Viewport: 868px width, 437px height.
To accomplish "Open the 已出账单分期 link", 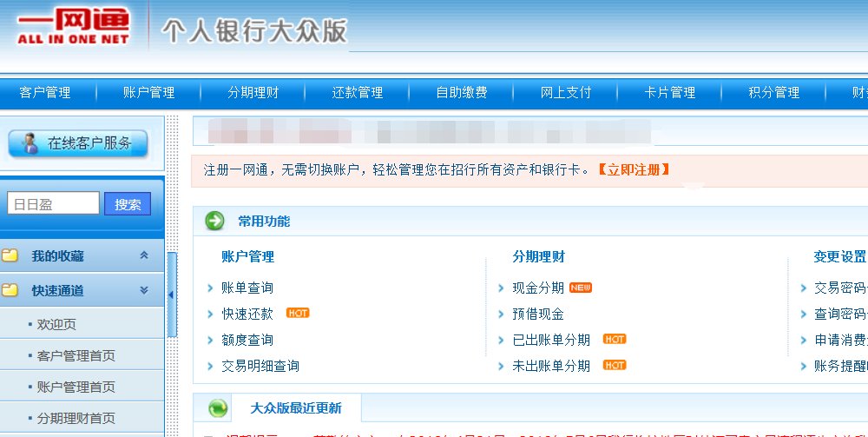I will coord(551,340).
